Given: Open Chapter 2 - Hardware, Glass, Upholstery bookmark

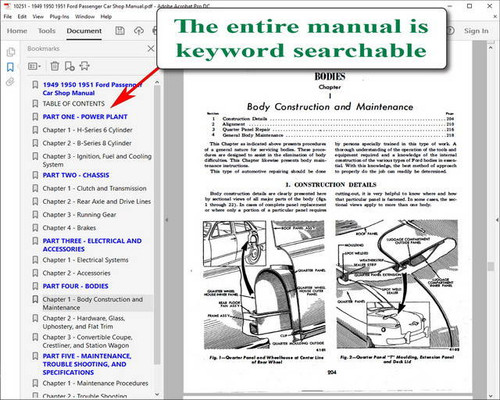Looking at the screenshot, I should click(x=84, y=322).
